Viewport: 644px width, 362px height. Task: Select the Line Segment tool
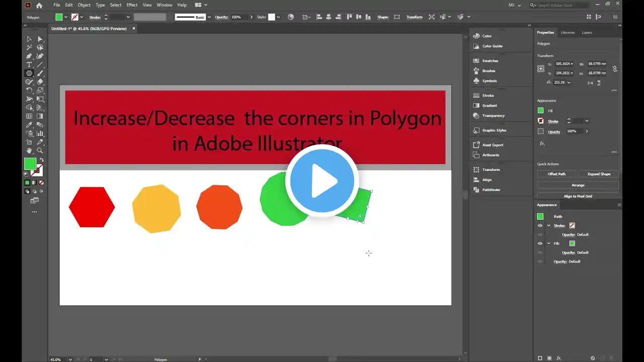coord(40,64)
